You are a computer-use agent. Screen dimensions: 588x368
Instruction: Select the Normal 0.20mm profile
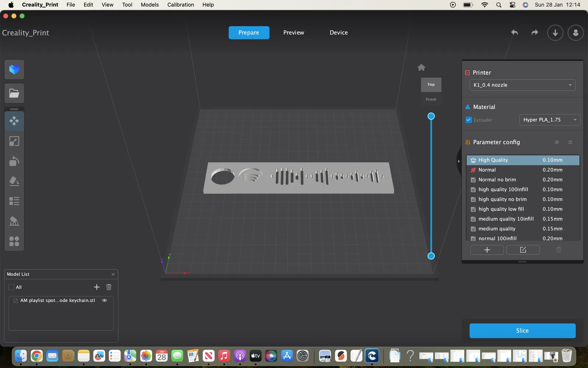523,170
